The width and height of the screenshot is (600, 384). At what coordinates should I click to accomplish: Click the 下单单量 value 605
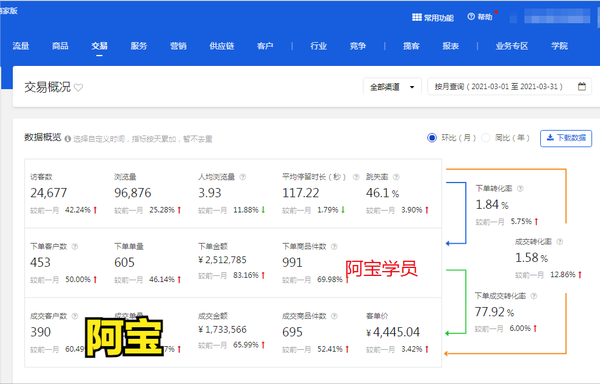tap(124, 263)
